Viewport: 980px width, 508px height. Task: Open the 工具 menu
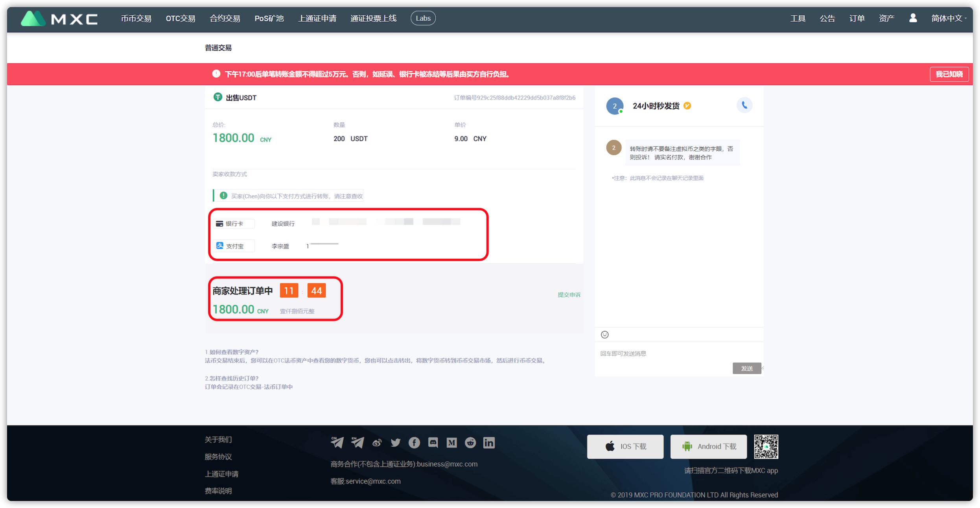pyautogui.click(x=798, y=18)
